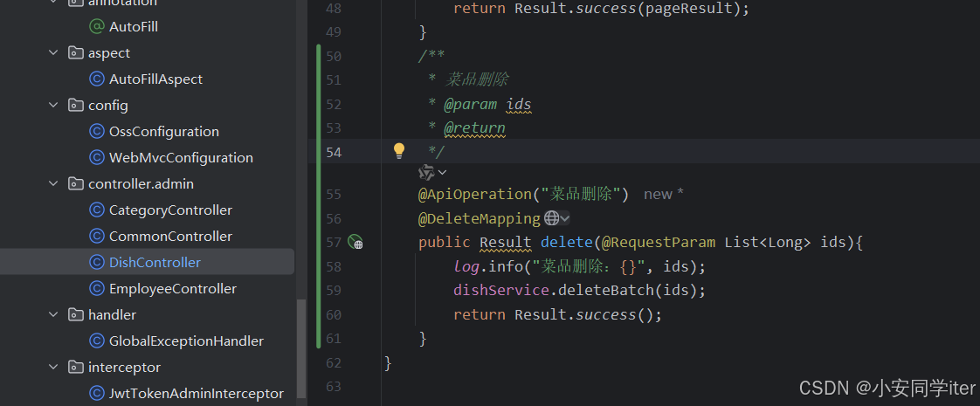
Task: Open the AI assistant inlay icon
Action: [x=426, y=172]
